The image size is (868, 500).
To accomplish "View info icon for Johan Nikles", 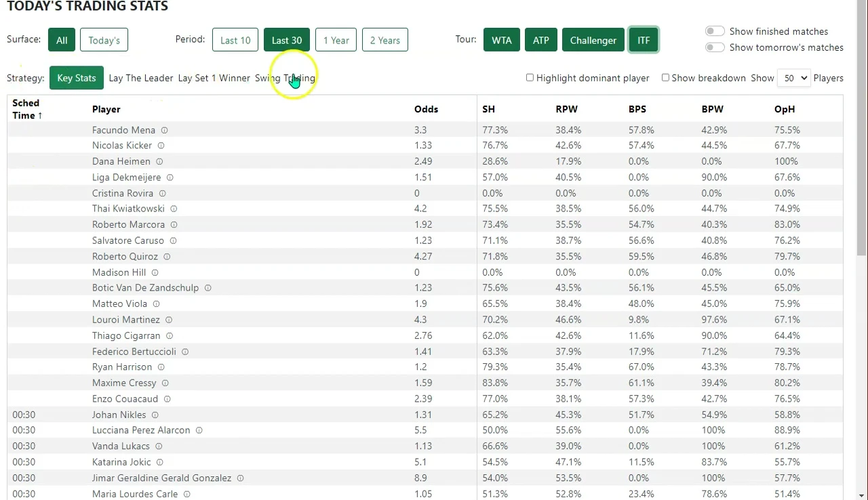I will point(155,415).
